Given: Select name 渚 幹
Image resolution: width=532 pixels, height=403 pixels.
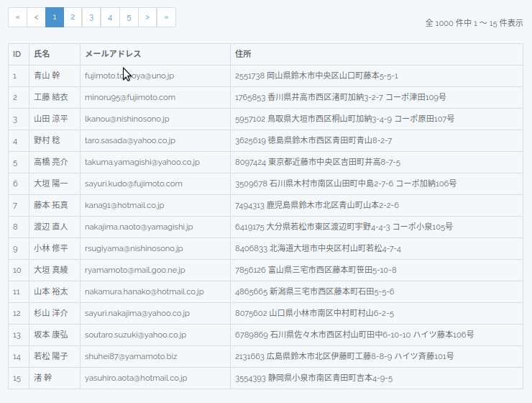Looking at the screenshot, I should (x=42, y=378).
